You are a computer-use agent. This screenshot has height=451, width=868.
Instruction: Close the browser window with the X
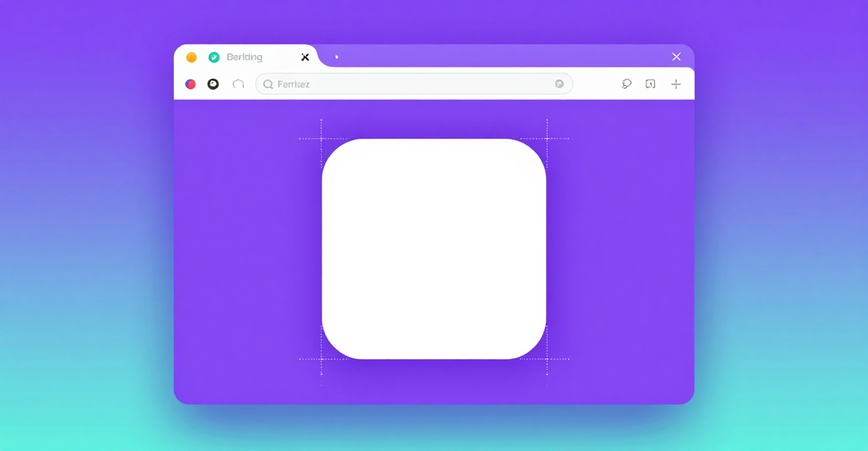[676, 56]
